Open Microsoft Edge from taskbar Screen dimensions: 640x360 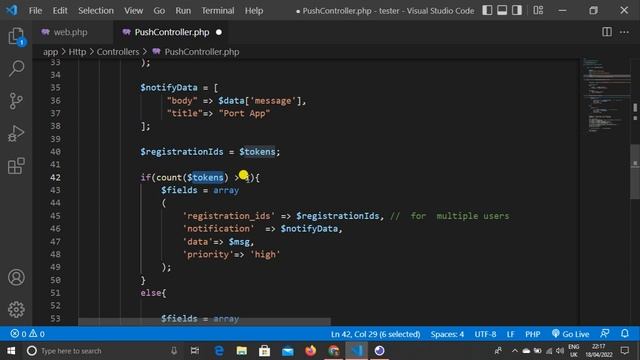click(219, 351)
